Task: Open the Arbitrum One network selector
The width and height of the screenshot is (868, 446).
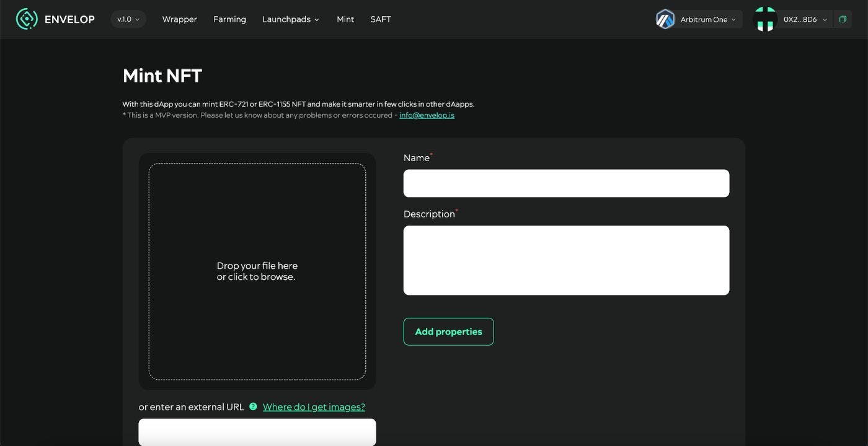Action: coord(704,19)
